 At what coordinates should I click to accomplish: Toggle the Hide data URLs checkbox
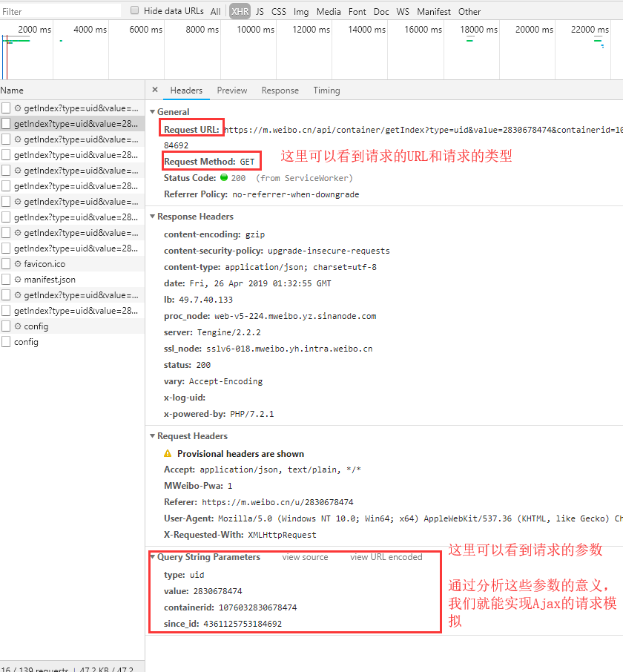[x=134, y=10]
